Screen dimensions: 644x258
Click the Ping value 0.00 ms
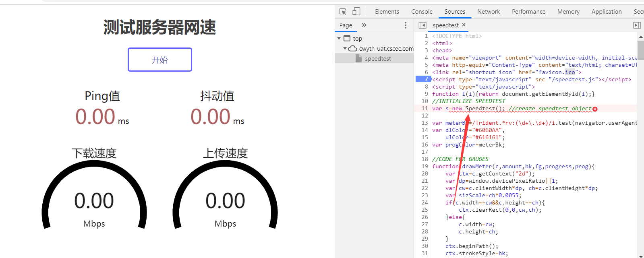tap(102, 117)
